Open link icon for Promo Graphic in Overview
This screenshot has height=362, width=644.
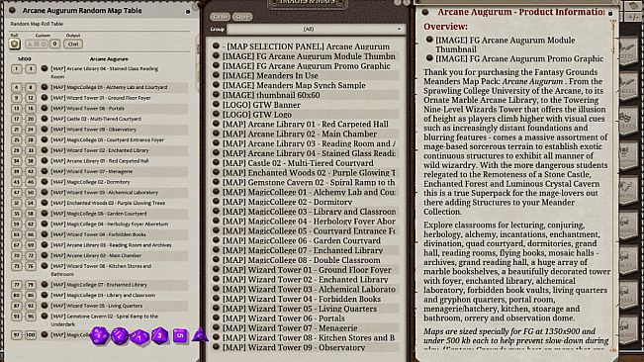[429, 58]
